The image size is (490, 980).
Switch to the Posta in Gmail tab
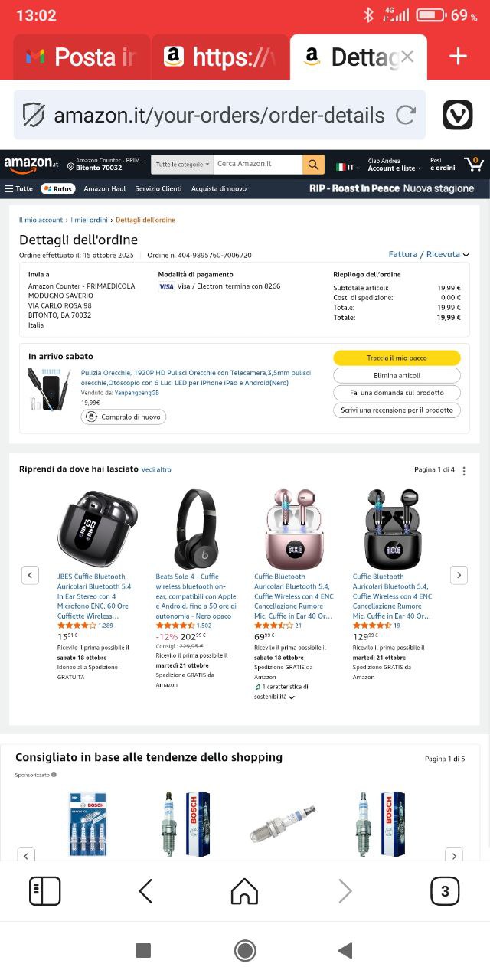click(x=82, y=57)
